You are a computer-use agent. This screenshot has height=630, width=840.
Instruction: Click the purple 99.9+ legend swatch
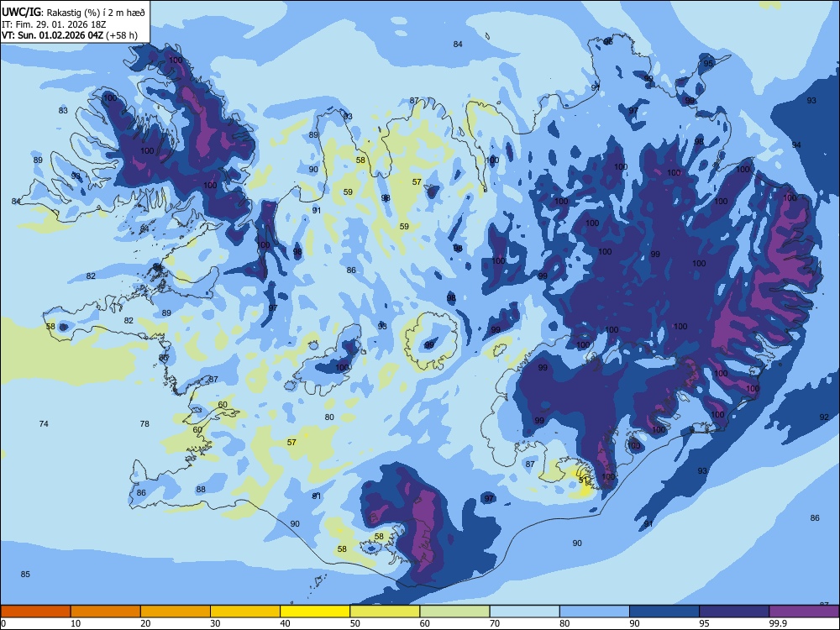(x=804, y=612)
